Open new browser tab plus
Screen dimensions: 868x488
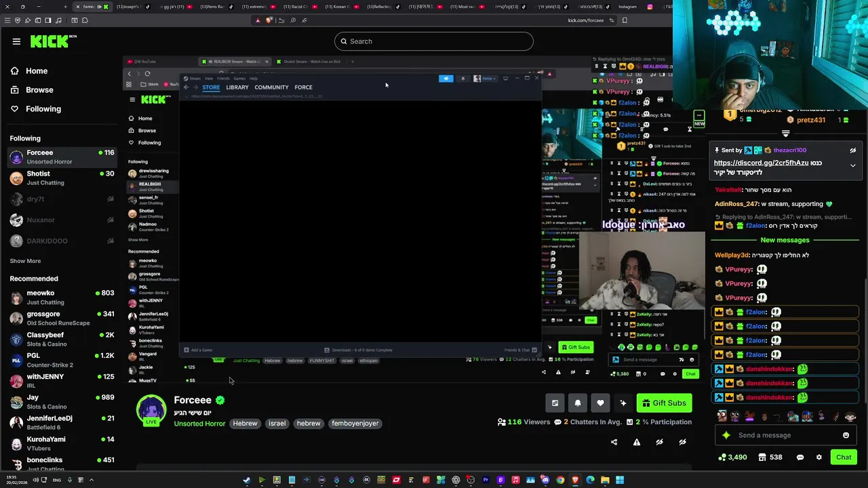(x=65, y=7)
